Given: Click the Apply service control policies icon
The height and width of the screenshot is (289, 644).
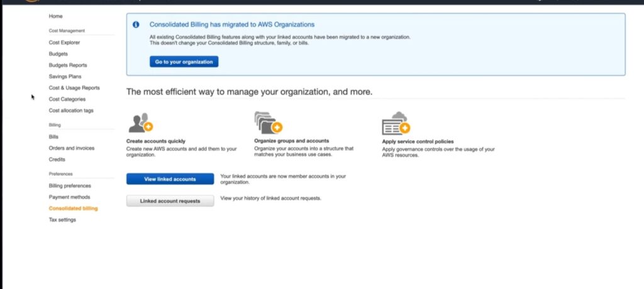Looking at the screenshot, I should tap(396, 123).
